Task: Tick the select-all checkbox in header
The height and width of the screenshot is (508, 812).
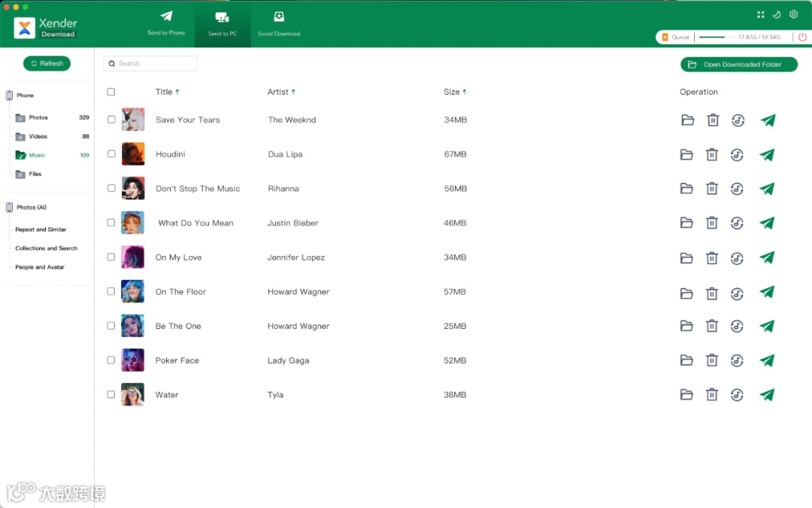Action: tap(111, 92)
